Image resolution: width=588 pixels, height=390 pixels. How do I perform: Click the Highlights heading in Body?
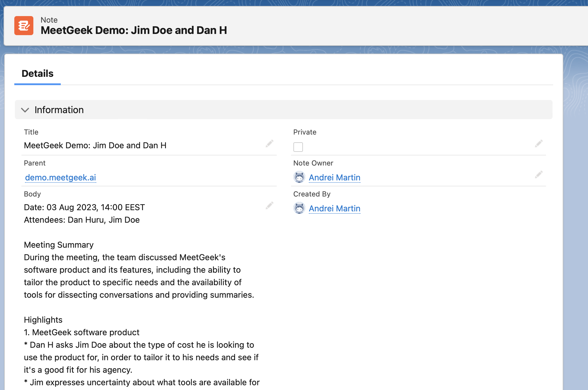point(43,320)
